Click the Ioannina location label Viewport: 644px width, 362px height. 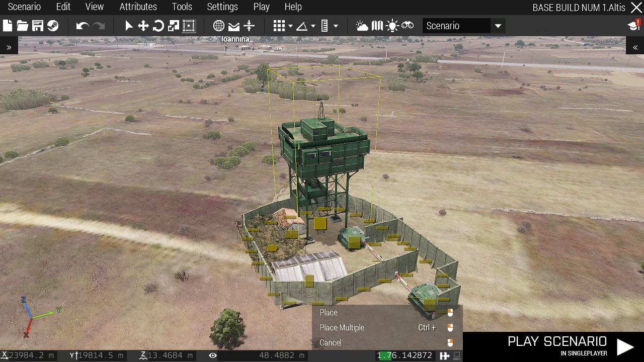click(235, 39)
